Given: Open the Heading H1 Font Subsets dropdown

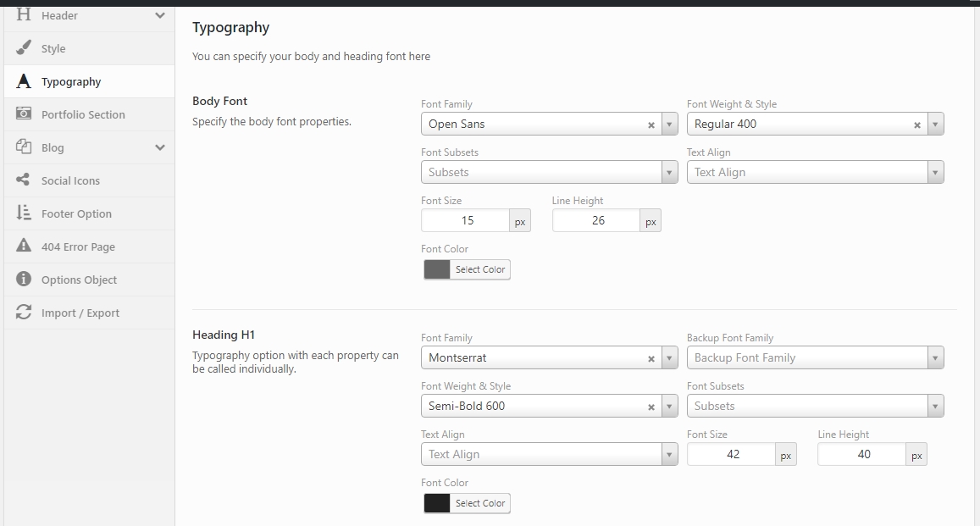Looking at the screenshot, I should (815, 406).
